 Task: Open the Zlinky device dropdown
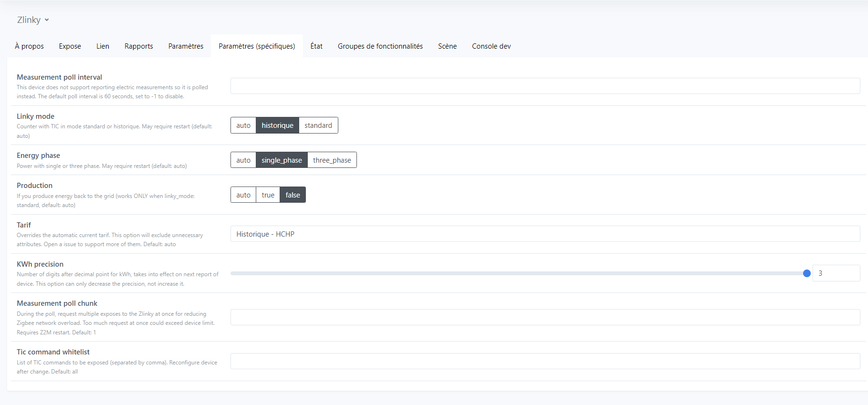pos(33,20)
